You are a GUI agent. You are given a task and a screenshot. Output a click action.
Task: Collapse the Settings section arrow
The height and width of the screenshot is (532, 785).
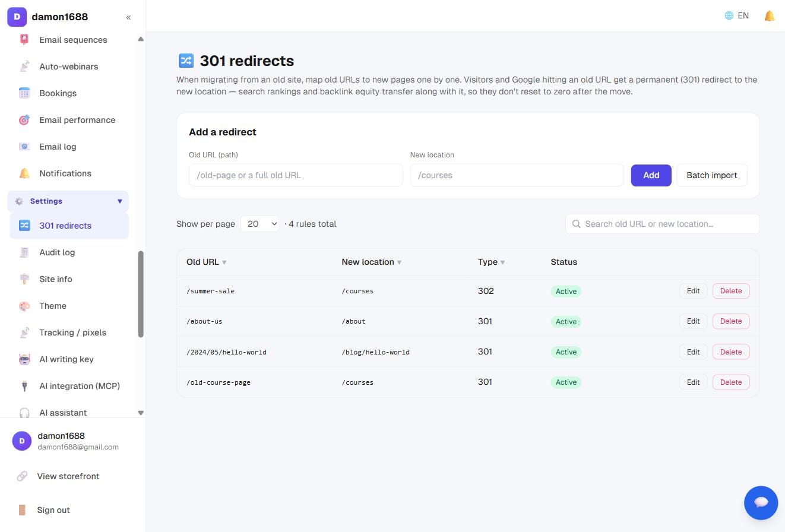coord(119,201)
